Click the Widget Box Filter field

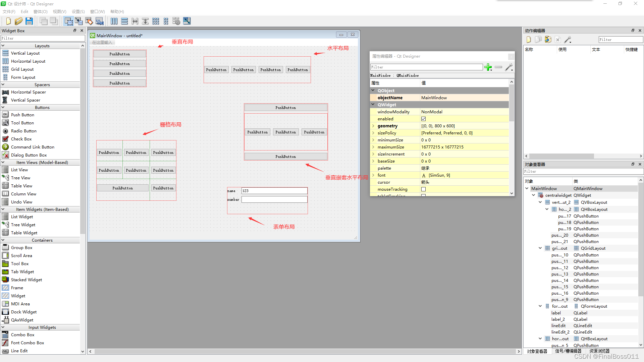43,38
